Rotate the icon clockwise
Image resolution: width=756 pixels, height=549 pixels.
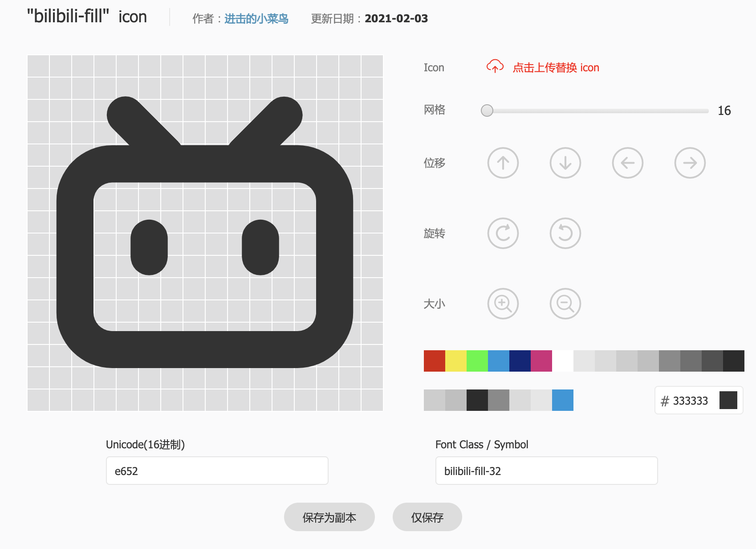[503, 233]
